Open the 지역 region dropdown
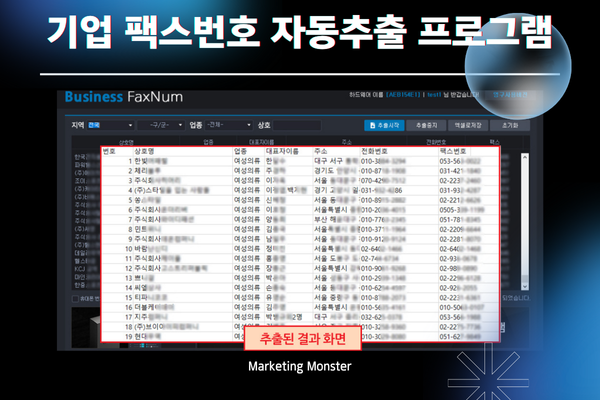Image resolution: width=600 pixels, height=400 pixels. [110, 125]
